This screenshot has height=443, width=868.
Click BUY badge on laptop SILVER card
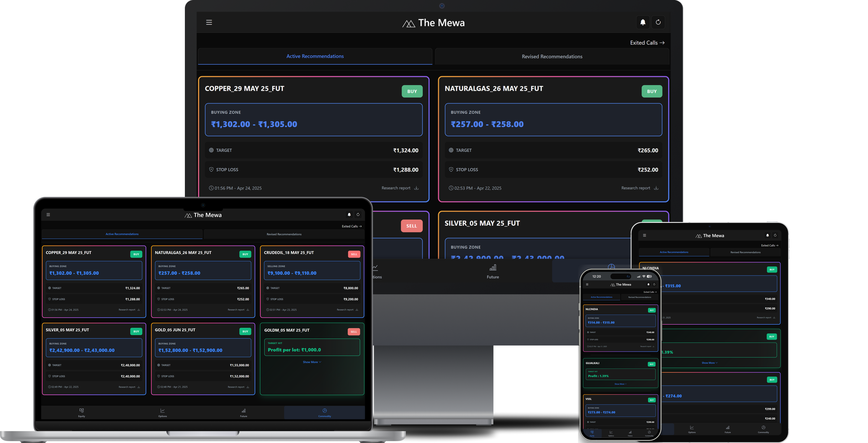[136, 331]
